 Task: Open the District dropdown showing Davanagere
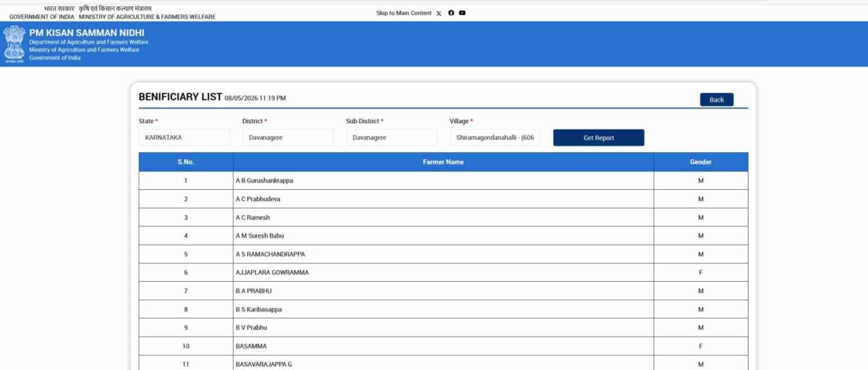point(288,138)
